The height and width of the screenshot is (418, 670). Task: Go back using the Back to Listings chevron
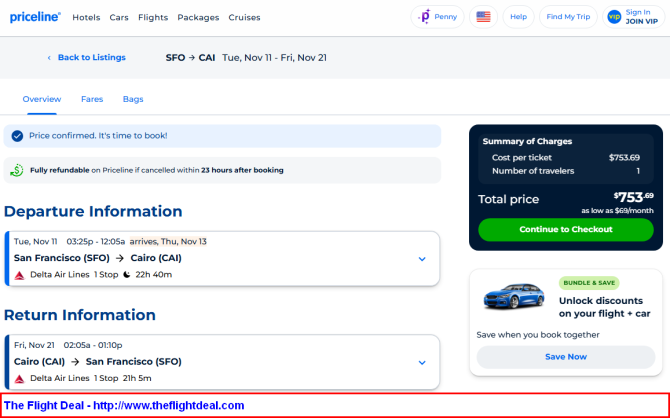tap(49, 58)
